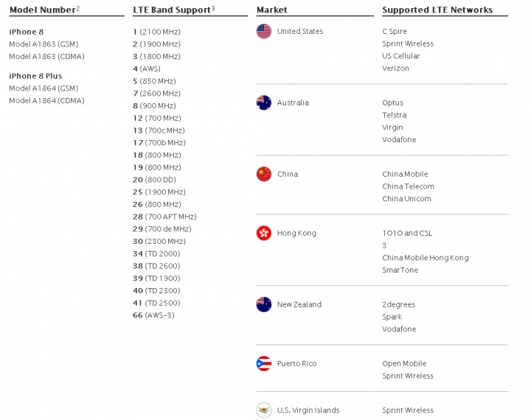531x420 pixels.
Task: Click the Hong Kong flag icon
Action: 264,233
